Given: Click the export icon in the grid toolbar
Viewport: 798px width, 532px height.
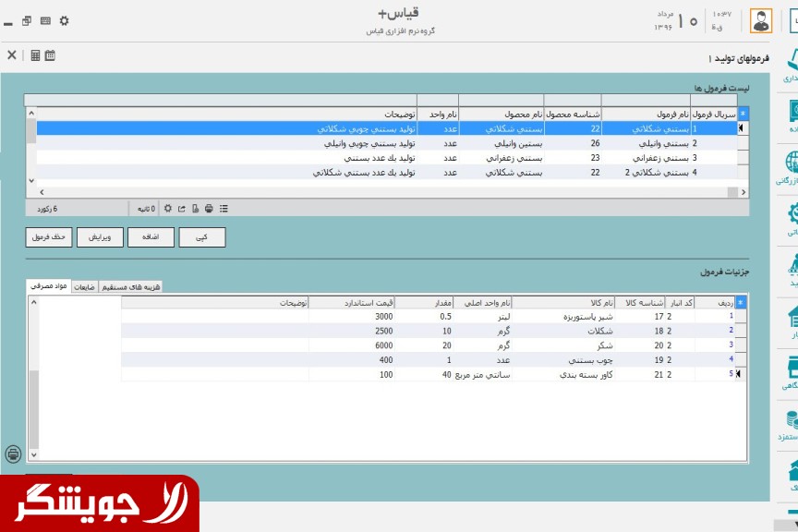Looking at the screenshot, I should (182, 209).
